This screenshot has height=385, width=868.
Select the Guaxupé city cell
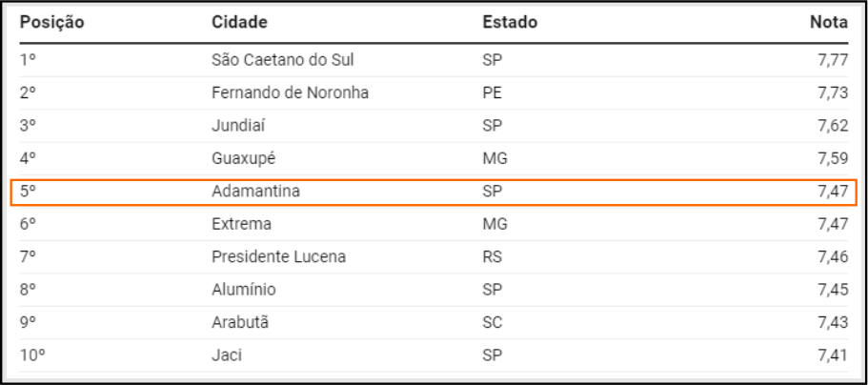pyautogui.click(x=243, y=159)
